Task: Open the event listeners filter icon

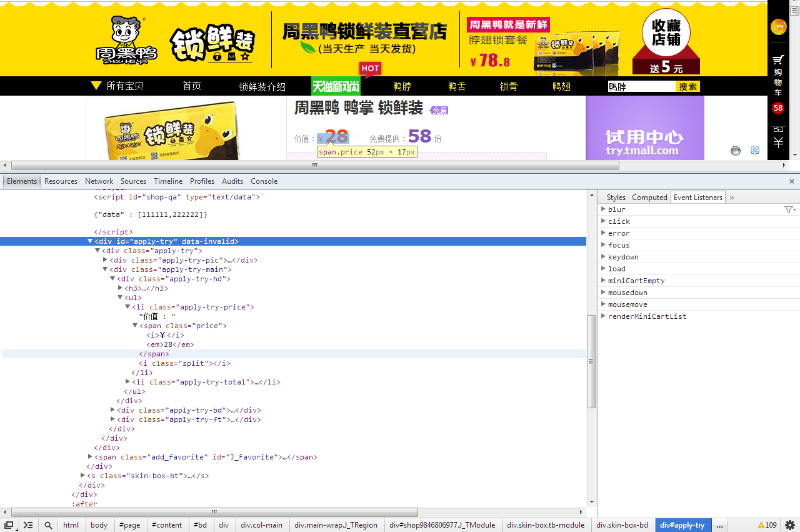Action: pos(790,209)
